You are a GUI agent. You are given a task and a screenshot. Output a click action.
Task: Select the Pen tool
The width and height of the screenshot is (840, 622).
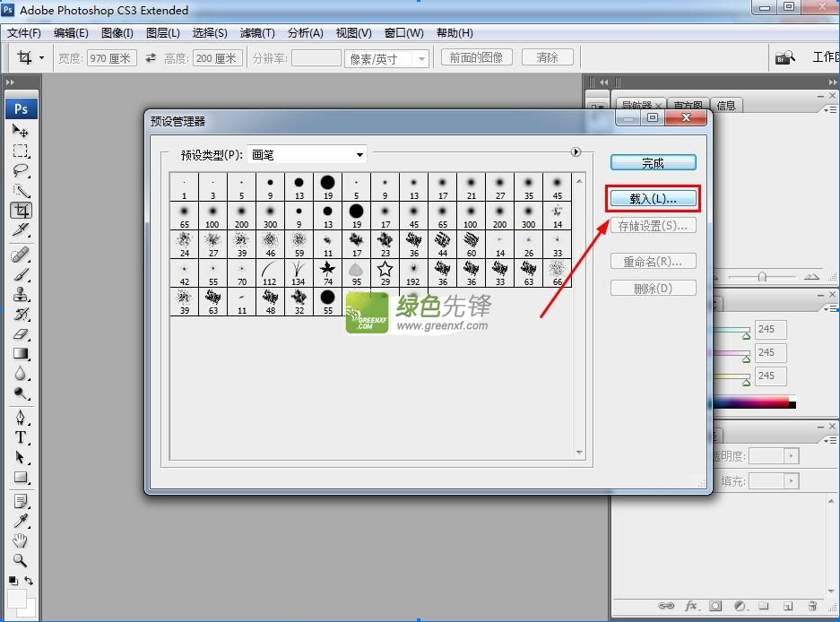click(x=21, y=418)
